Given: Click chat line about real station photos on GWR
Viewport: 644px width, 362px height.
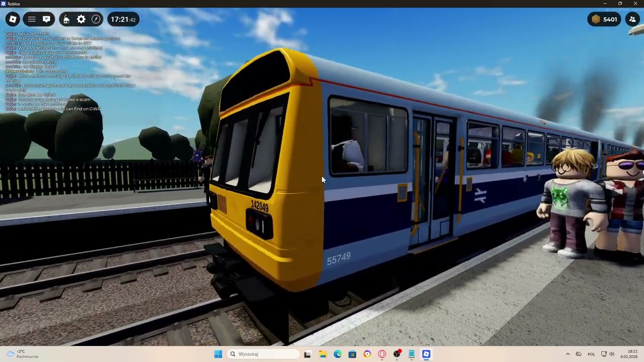Looking at the screenshot, I should 53,109.
